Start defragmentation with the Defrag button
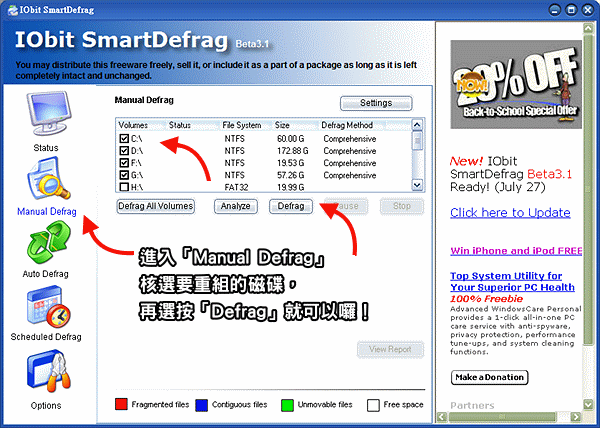Screen dimensions: 600x428 291,206
